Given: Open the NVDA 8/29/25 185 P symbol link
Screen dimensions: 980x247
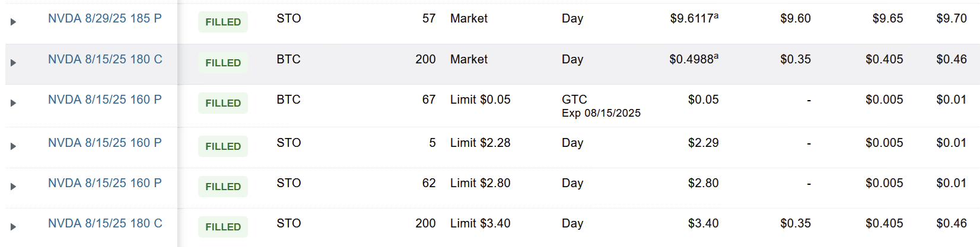Looking at the screenshot, I should (x=104, y=18).
